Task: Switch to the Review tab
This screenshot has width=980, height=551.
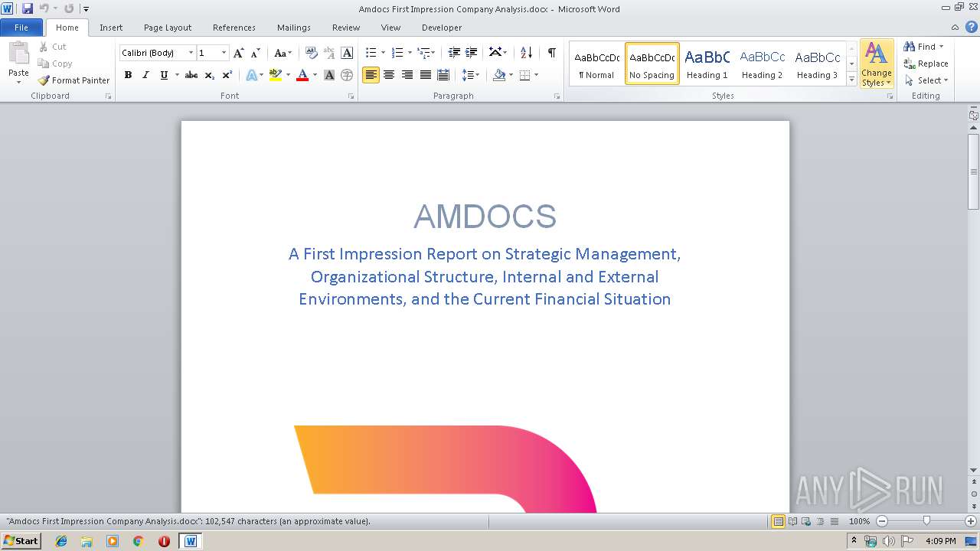Action: tap(346, 28)
